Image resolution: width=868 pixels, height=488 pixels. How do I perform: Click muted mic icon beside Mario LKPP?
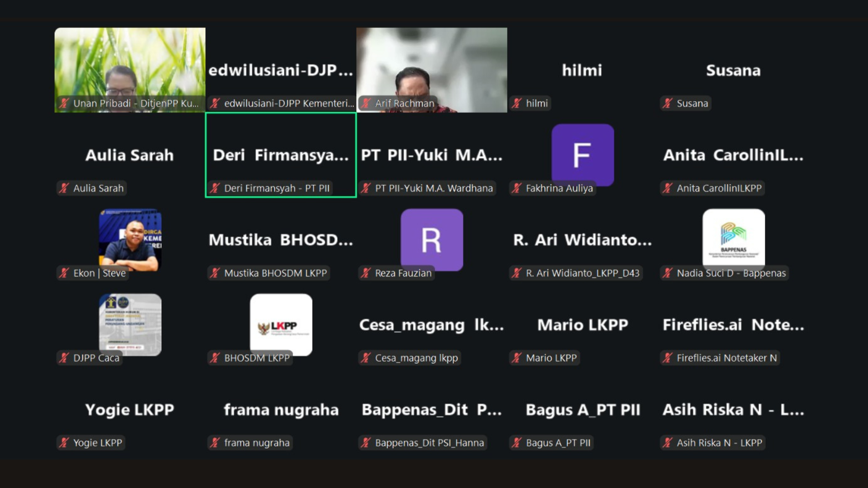[x=517, y=358]
